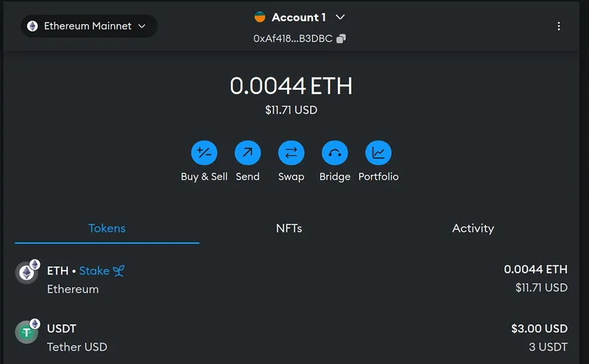Open the USDT Tether USD token row

[294, 337]
